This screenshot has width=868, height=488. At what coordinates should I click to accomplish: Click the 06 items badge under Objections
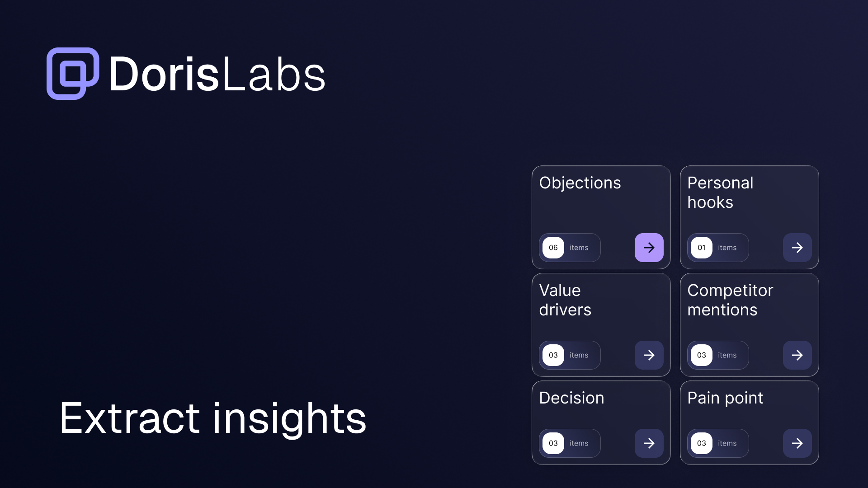pos(570,248)
